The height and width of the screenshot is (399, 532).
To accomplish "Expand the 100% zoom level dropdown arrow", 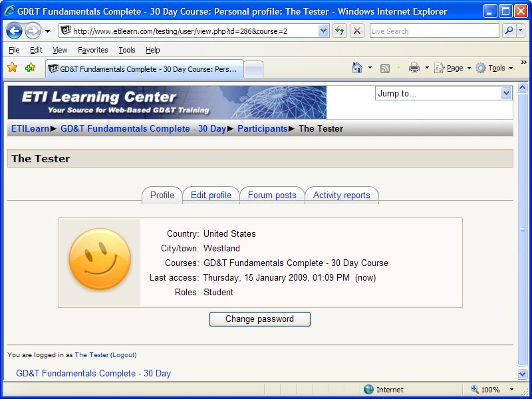I will (x=511, y=390).
